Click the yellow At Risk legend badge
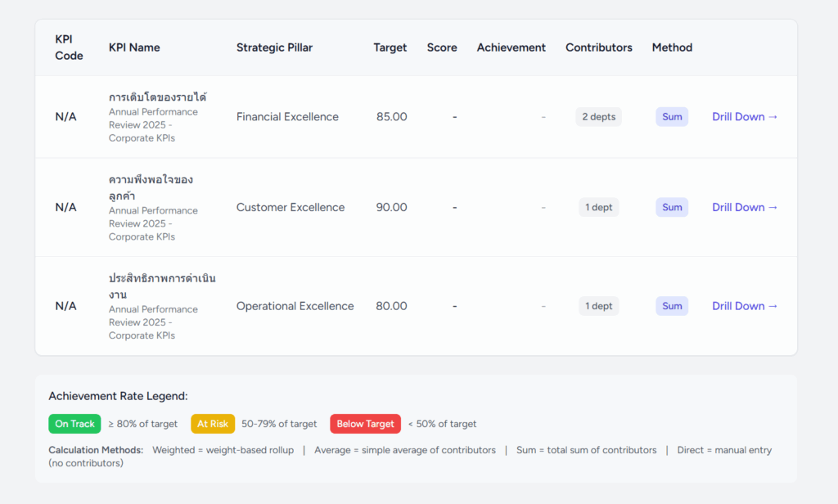Viewport: 838px width, 504px height. tap(213, 424)
